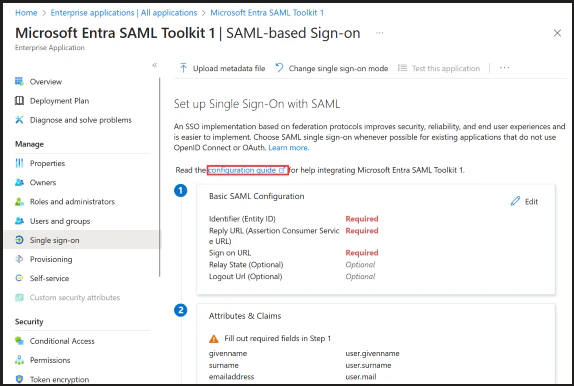Go to Self-service
The image size is (574, 386).
[49, 278]
